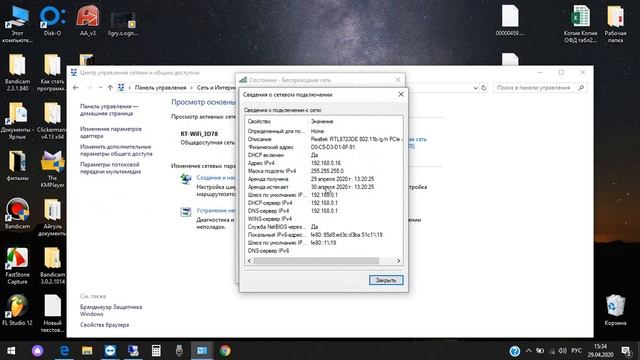640x360 pixels.
Task: Click the РУС language indicator
Action: tap(576, 351)
